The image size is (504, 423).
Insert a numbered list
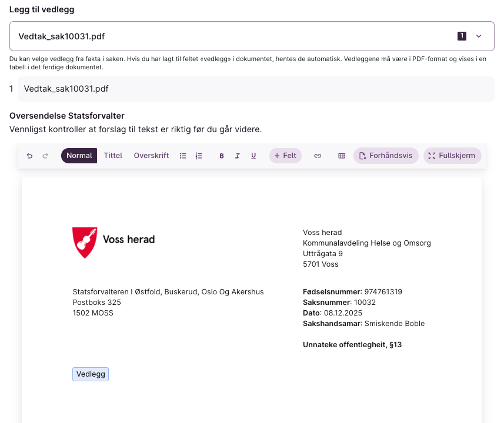click(x=199, y=156)
